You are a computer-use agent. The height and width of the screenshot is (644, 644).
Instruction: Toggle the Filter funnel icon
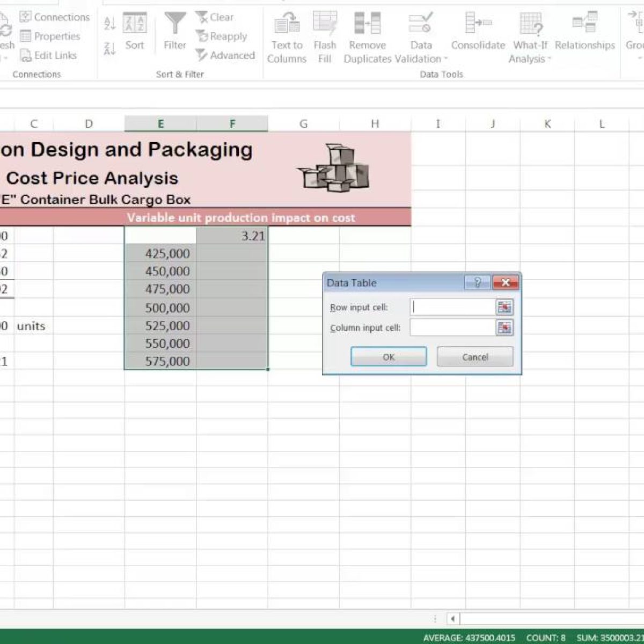(175, 31)
